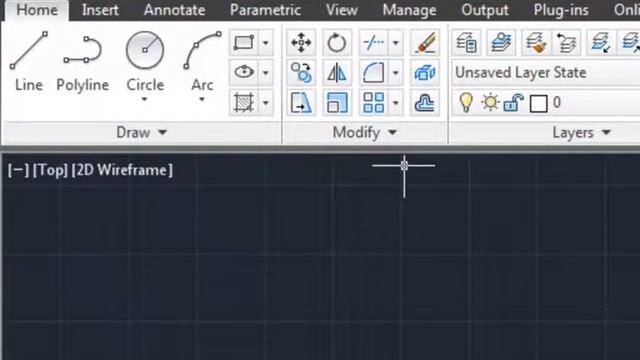Expand the Modify panel
The image size is (640, 360).
[x=364, y=132]
